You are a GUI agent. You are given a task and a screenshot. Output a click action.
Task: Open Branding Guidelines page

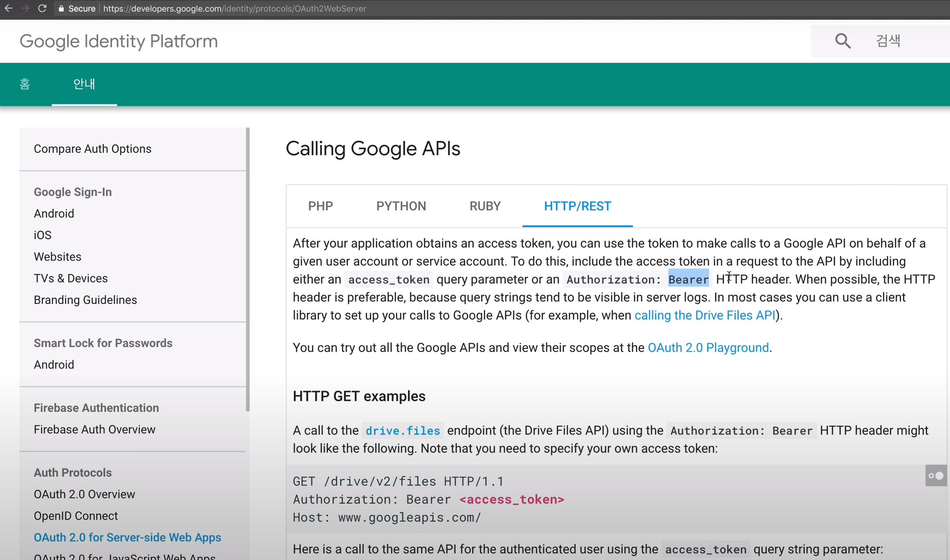pos(85,300)
